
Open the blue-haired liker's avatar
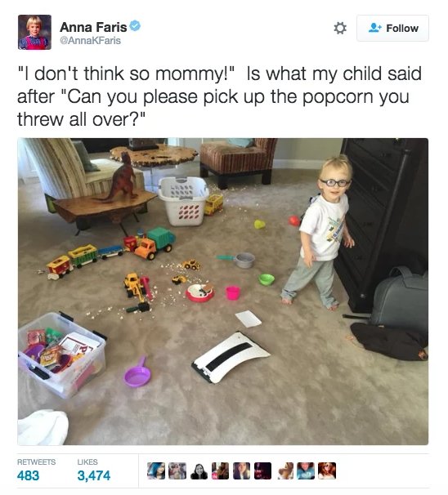(156, 470)
